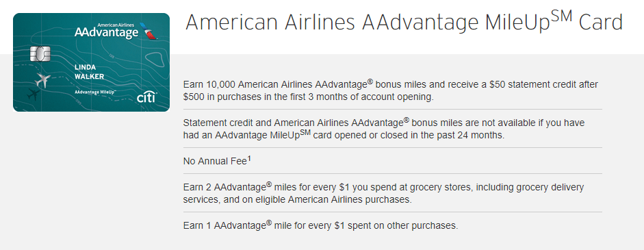The height and width of the screenshot is (250, 644).
Task: Click the AAdvantage MileUp label on card
Action: (x=94, y=92)
